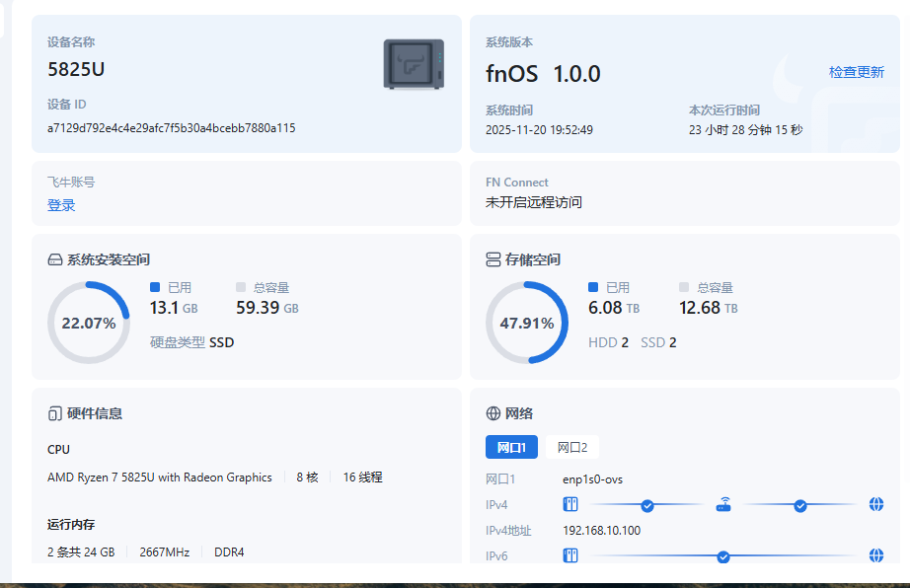Click the globe icon beside 网络 heading
Viewport: 910px width, 588px height.
pos(493,413)
